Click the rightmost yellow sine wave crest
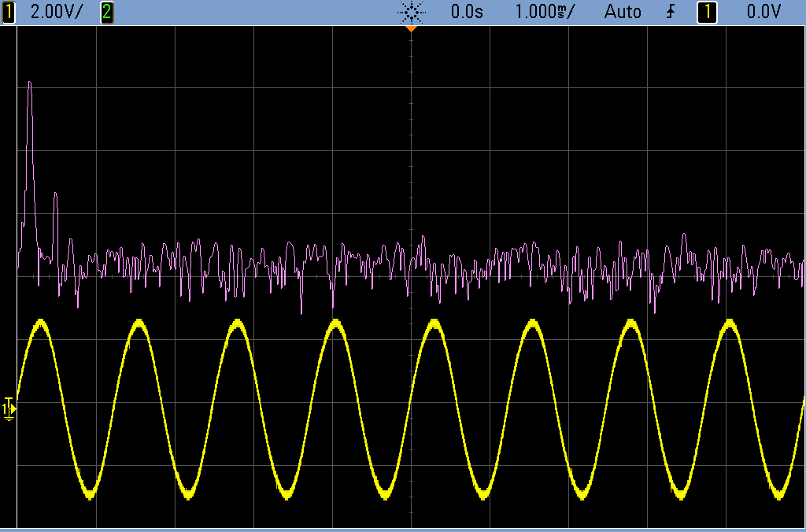The image size is (806, 532). tap(729, 323)
